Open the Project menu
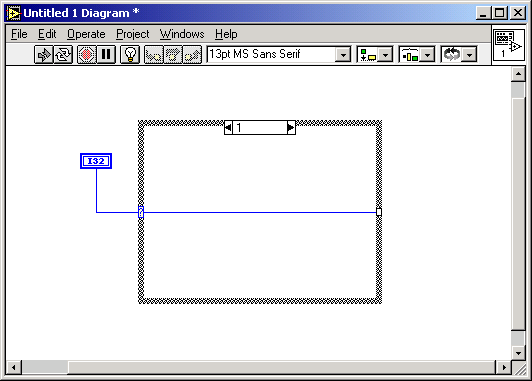 pyautogui.click(x=133, y=34)
